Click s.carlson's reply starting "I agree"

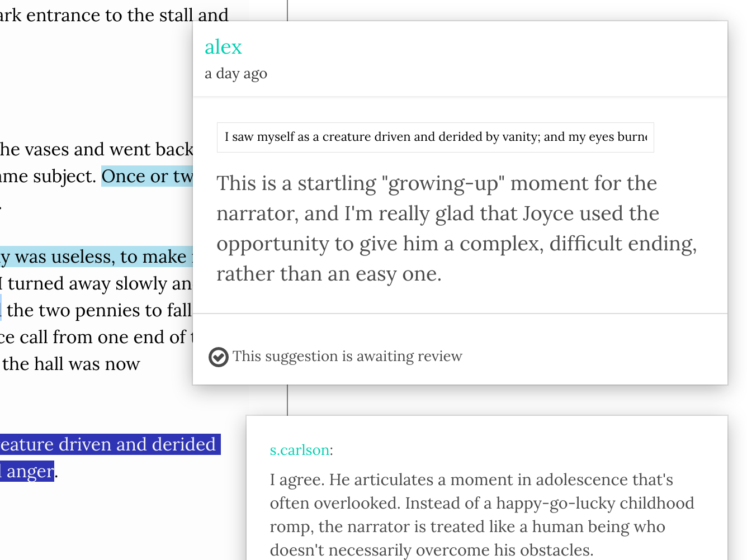481,514
